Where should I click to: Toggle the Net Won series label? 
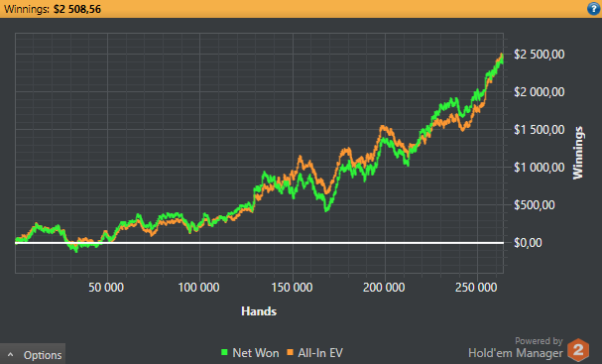(256, 353)
